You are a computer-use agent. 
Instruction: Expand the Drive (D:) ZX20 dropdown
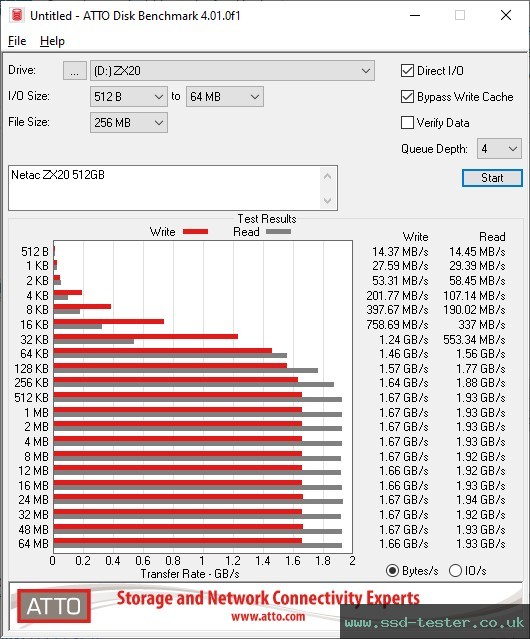(232, 71)
